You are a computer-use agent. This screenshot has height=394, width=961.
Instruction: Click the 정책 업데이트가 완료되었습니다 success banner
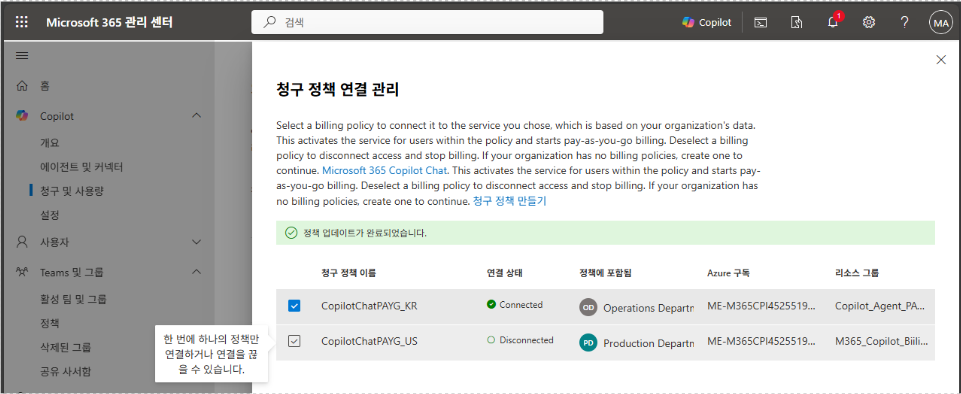pyautogui.click(x=606, y=233)
